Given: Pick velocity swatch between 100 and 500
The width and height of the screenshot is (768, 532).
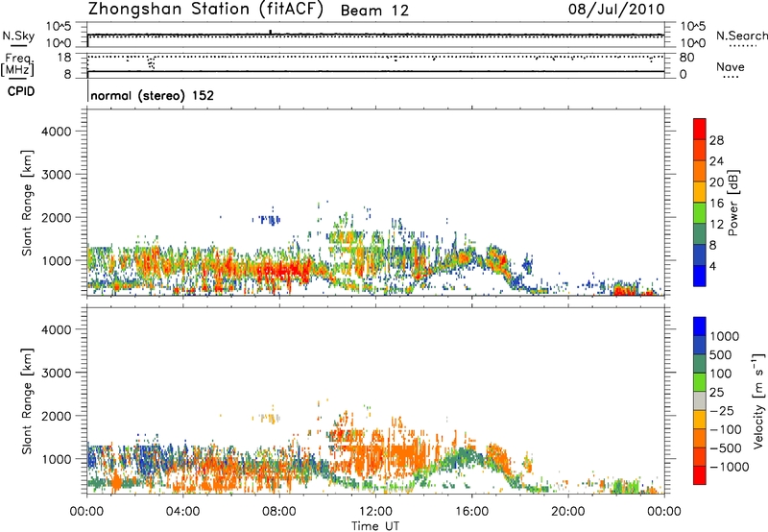Looking at the screenshot, I should (x=700, y=364).
